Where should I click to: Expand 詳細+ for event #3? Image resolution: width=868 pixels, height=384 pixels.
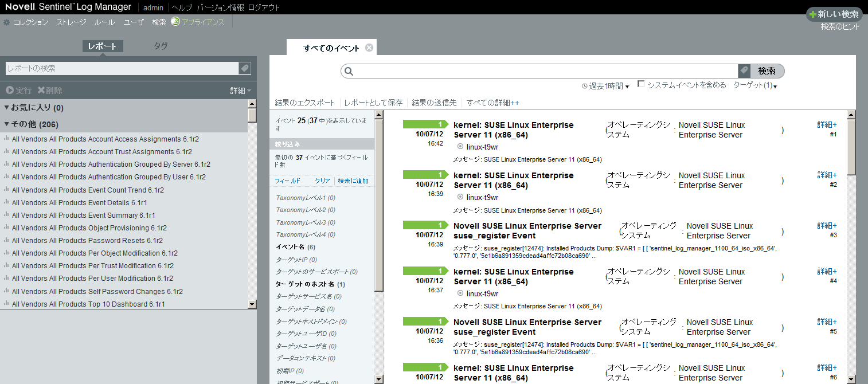click(827, 225)
